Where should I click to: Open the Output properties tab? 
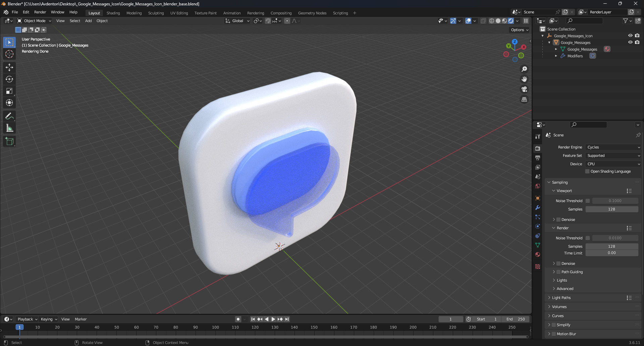click(538, 158)
